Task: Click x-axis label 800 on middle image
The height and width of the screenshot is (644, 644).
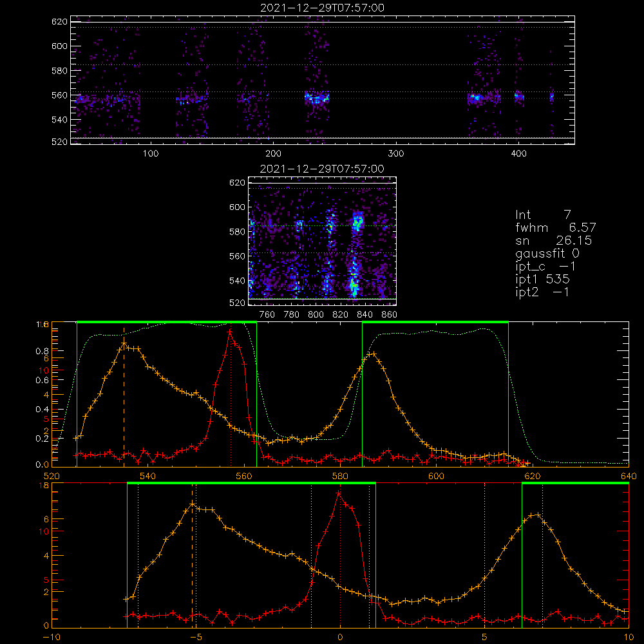Action: pyautogui.click(x=316, y=315)
